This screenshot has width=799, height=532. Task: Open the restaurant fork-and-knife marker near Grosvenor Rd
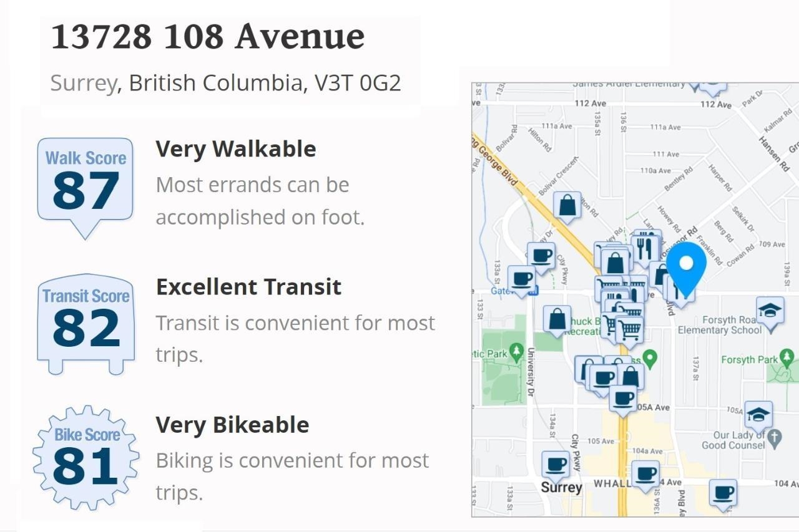[646, 248]
